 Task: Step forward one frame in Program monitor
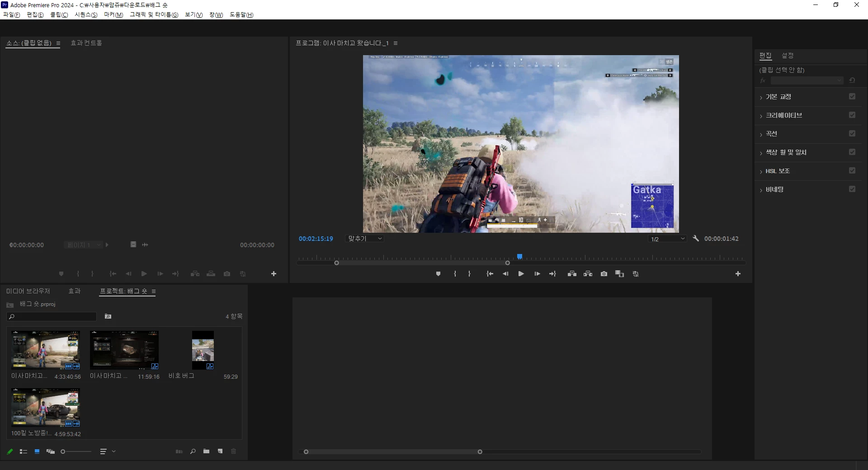(x=537, y=274)
